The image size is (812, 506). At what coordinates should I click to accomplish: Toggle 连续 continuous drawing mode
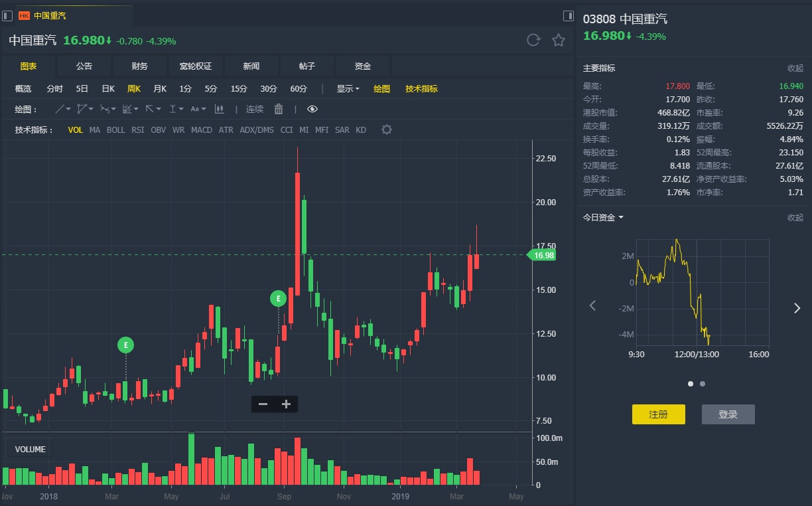click(x=255, y=109)
